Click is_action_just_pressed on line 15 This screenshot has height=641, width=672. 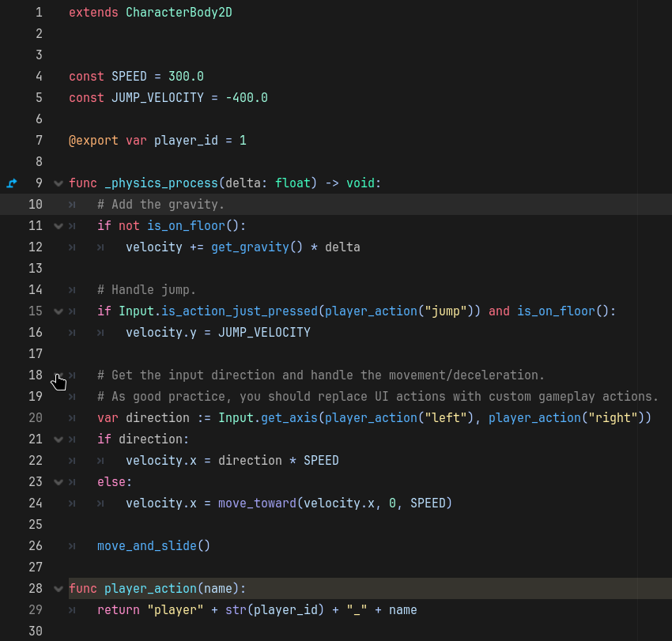pyautogui.click(x=239, y=311)
